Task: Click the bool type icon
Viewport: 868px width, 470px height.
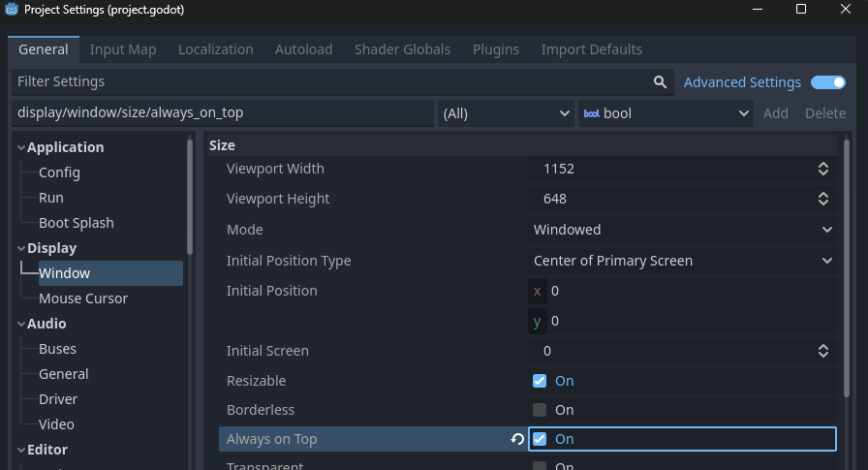Action: coord(591,113)
